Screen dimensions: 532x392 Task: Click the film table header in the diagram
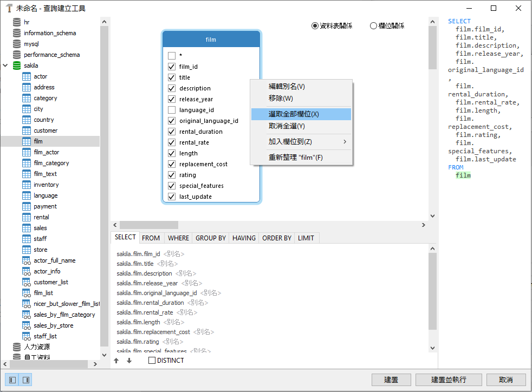tap(211, 39)
